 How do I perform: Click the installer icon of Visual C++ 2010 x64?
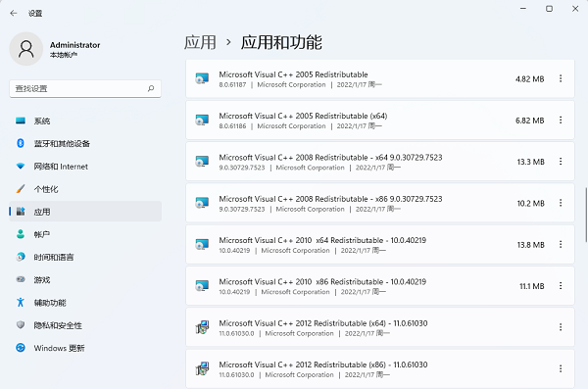[202, 244]
